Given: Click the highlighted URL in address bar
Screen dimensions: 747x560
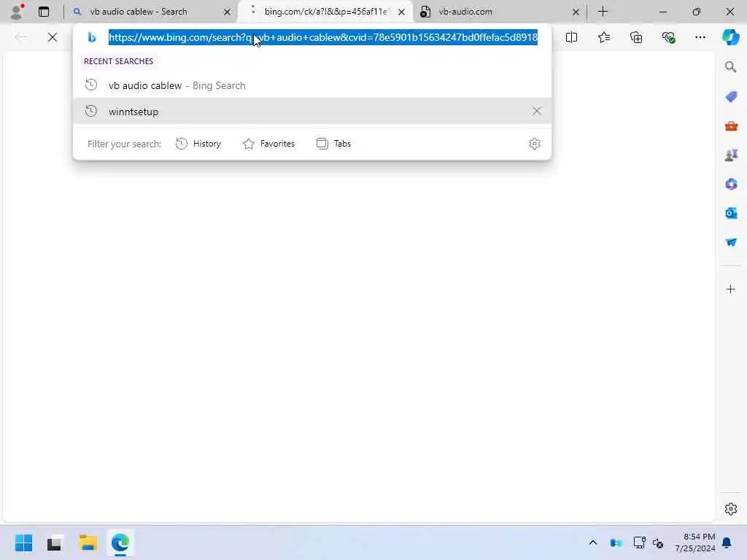Looking at the screenshot, I should pyautogui.click(x=323, y=37).
